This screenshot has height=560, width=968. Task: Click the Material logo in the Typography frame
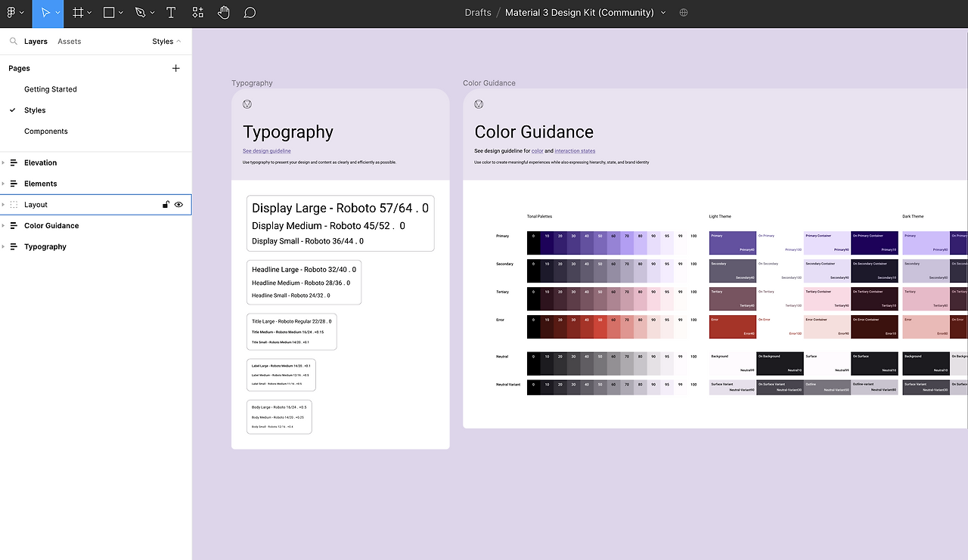point(247,104)
